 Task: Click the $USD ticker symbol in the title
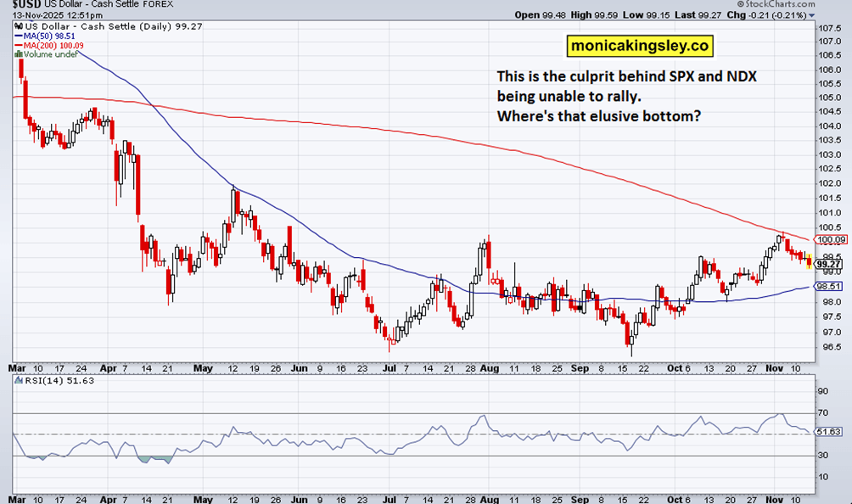[x=27, y=4]
